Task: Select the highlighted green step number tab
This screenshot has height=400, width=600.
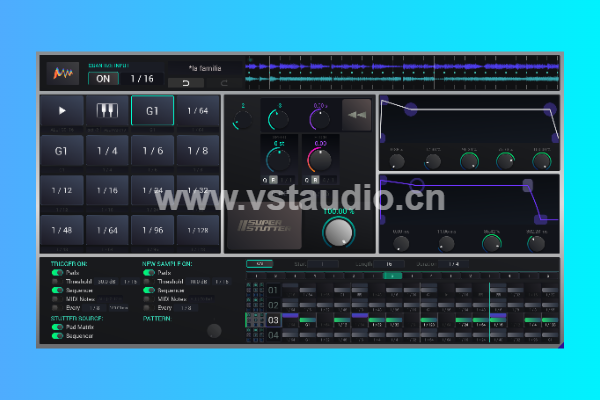Action: tap(393, 276)
